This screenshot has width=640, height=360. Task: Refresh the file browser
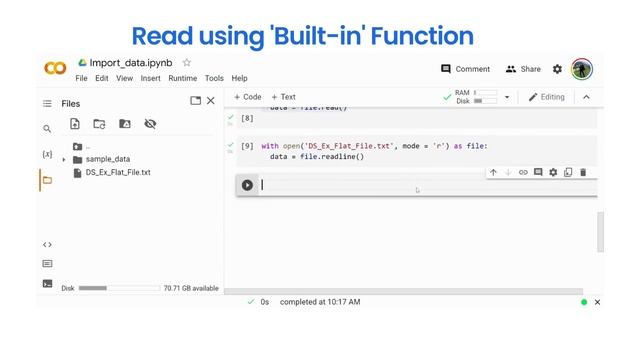click(99, 124)
